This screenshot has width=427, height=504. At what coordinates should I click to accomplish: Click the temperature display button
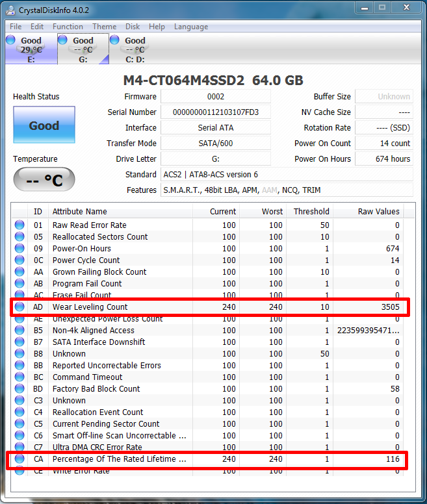click(x=44, y=179)
